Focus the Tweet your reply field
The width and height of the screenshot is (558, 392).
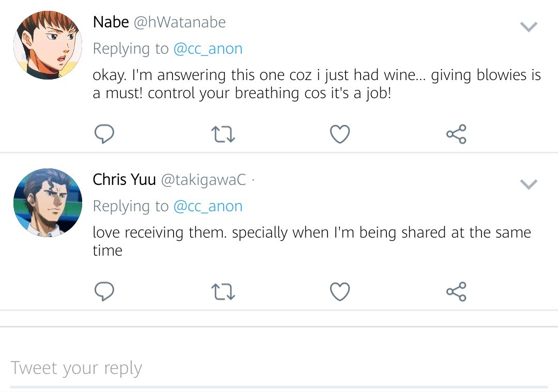(279, 369)
